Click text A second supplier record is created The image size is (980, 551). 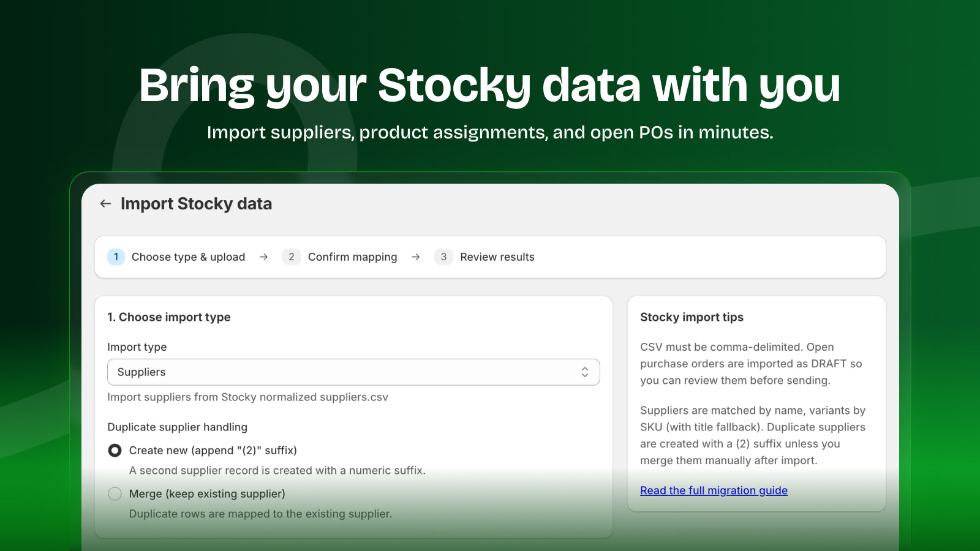(x=277, y=471)
